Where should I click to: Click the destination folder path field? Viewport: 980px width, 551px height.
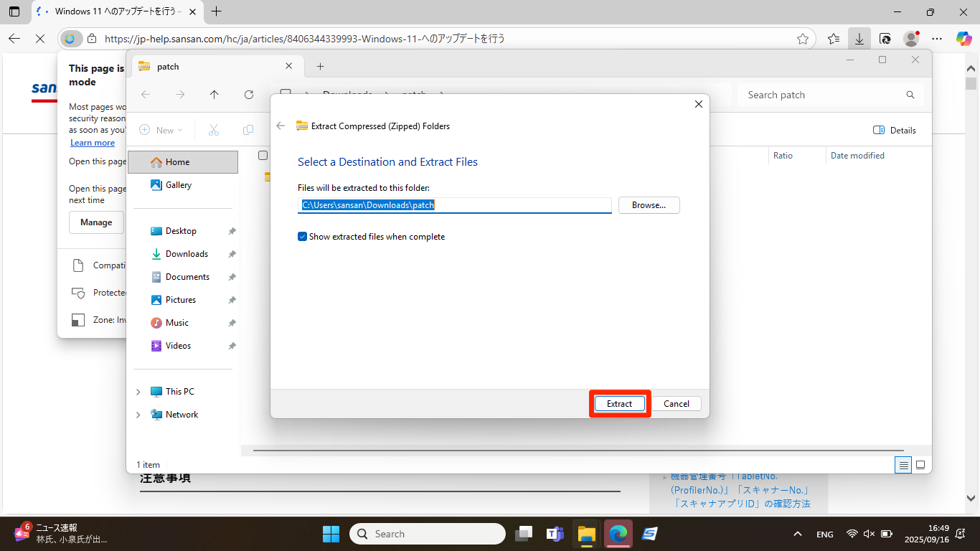click(454, 205)
